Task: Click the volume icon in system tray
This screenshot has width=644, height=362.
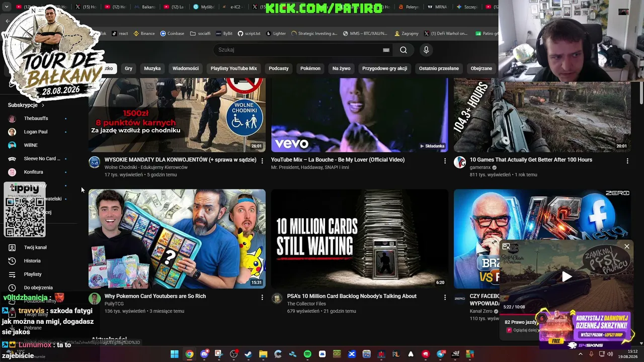Action: coord(610,354)
